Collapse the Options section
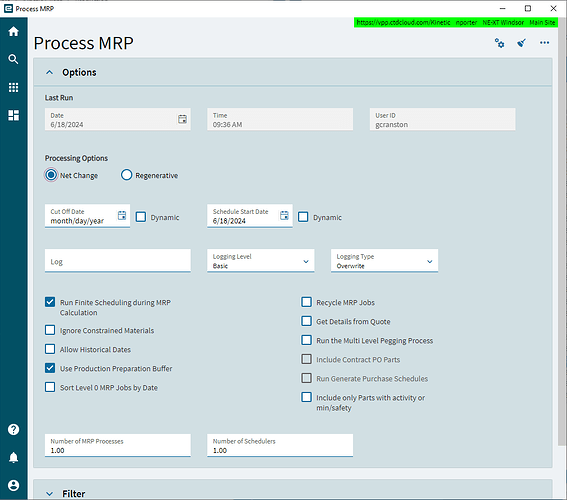This screenshot has height=500, width=567. 50,72
